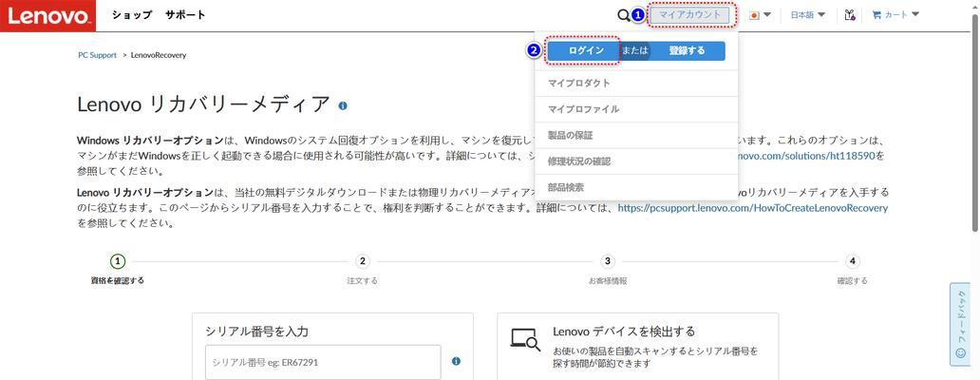Open サポート in the top navigation
The height and width of the screenshot is (380, 980).
185,15
